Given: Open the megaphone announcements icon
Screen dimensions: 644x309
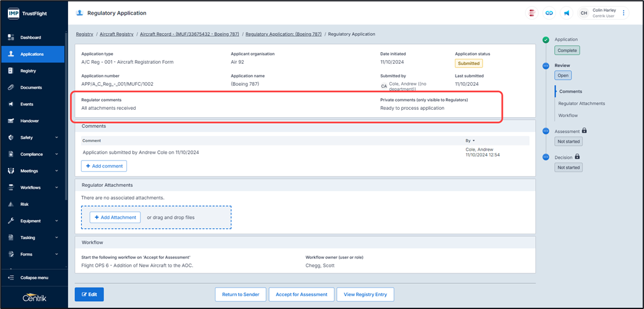Looking at the screenshot, I should (x=566, y=13).
